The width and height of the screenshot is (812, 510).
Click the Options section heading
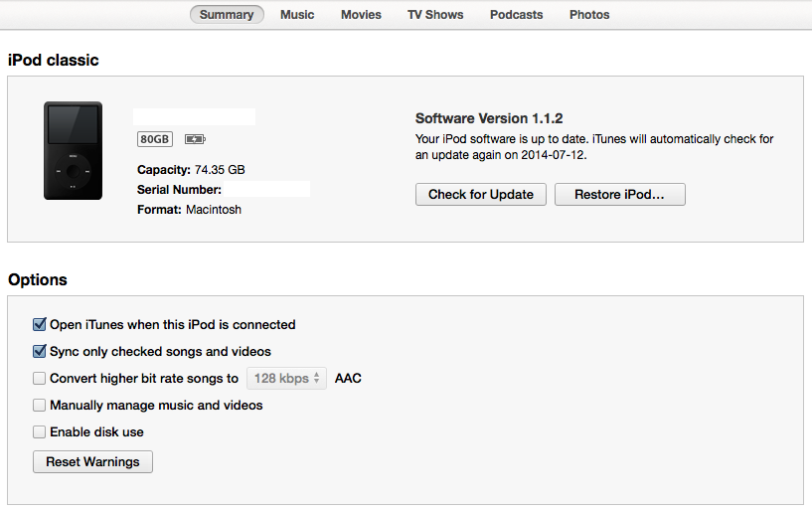pyautogui.click(x=38, y=280)
